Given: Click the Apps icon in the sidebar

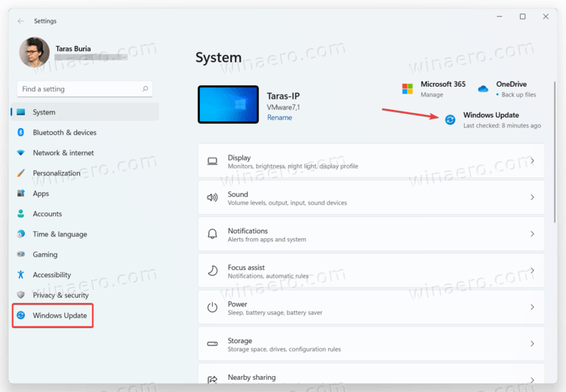Looking at the screenshot, I should [x=21, y=193].
